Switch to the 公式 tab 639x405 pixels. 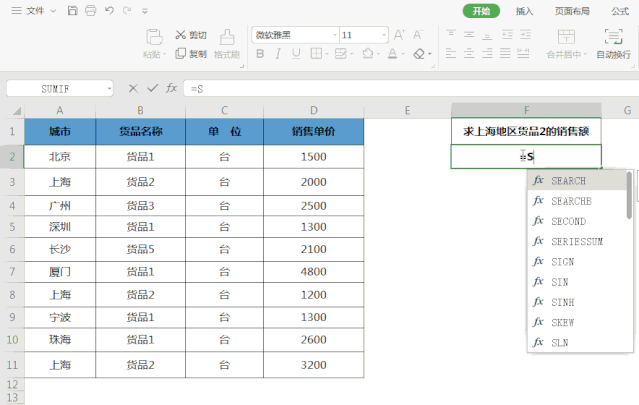[x=619, y=11]
